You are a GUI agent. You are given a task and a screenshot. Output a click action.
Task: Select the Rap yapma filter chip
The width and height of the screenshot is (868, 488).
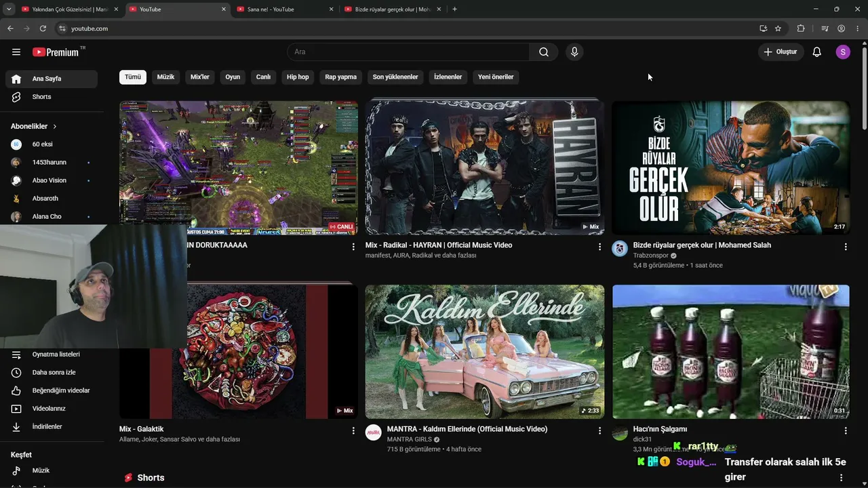(340, 77)
